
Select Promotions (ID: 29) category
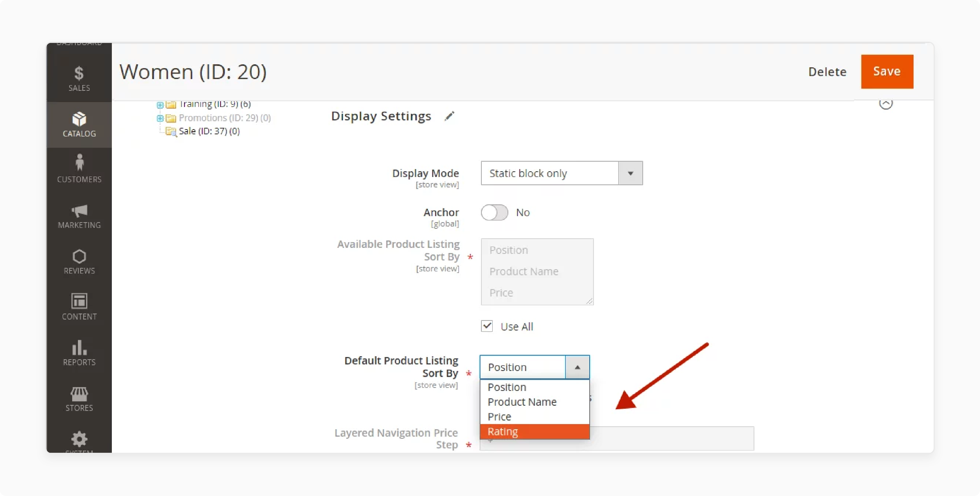point(224,118)
